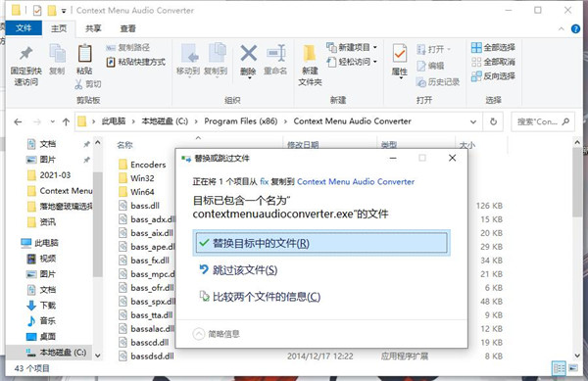The height and width of the screenshot is (381, 588).
Task: Sort by the 名称 column header
Action: 124,145
